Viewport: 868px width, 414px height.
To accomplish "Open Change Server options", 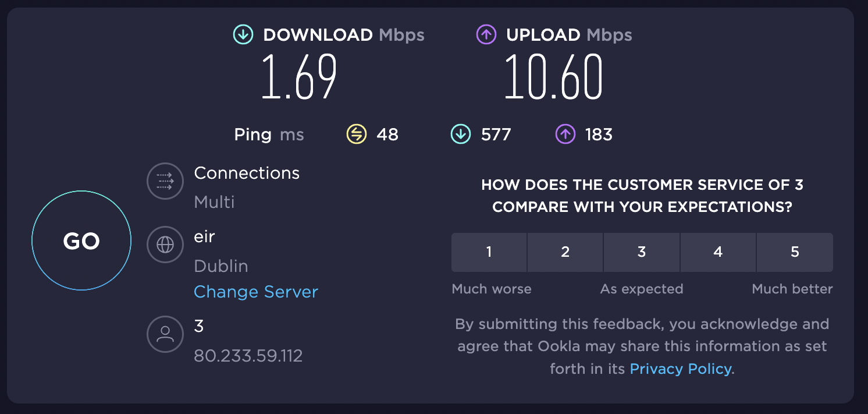I will (256, 291).
